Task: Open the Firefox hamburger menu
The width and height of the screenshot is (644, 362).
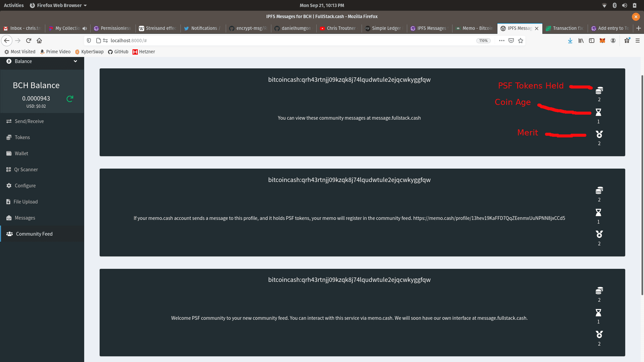Action: (x=638, y=41)
